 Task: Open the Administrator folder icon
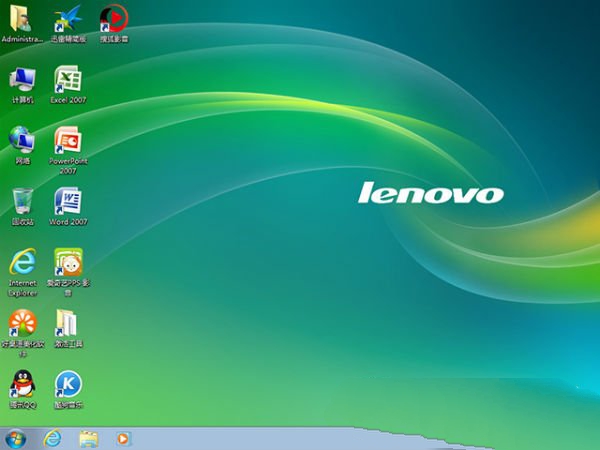(22, 18)
